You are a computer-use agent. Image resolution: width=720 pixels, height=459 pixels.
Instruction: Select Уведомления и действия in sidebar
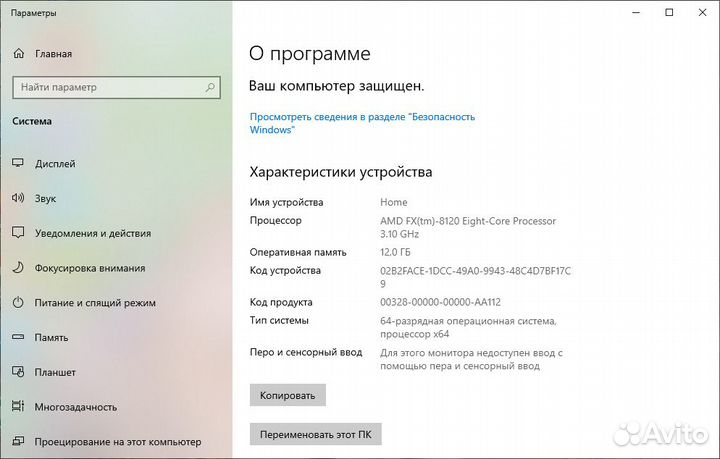[x=93, y=234]
